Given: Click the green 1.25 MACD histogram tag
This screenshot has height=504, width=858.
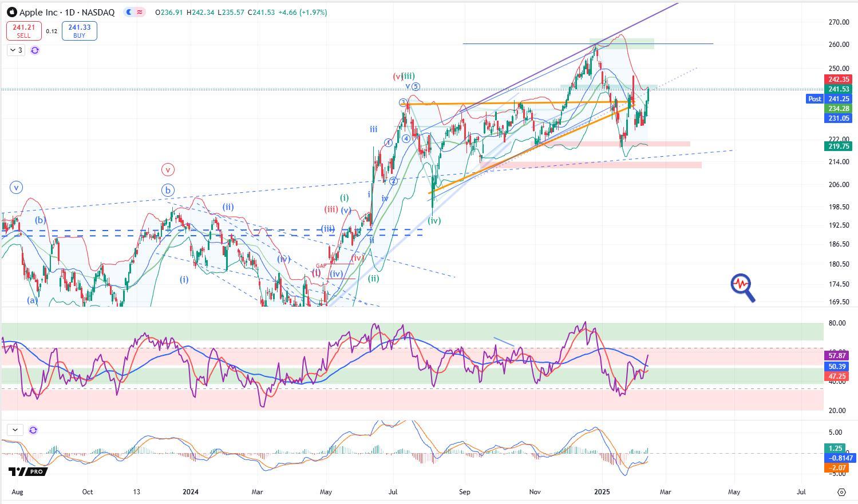Looking at the screenshot, I should tap(835, 449).
